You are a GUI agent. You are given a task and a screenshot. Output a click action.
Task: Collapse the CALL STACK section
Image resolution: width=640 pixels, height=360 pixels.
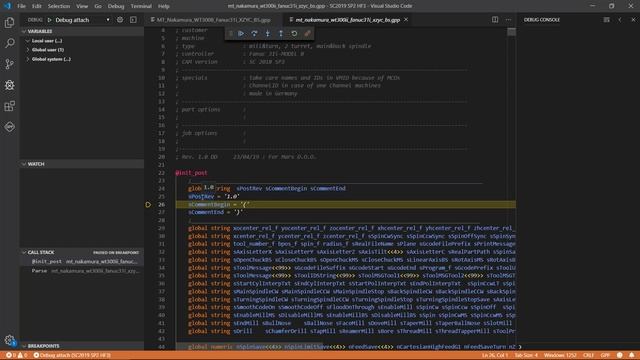pos(82,252)
